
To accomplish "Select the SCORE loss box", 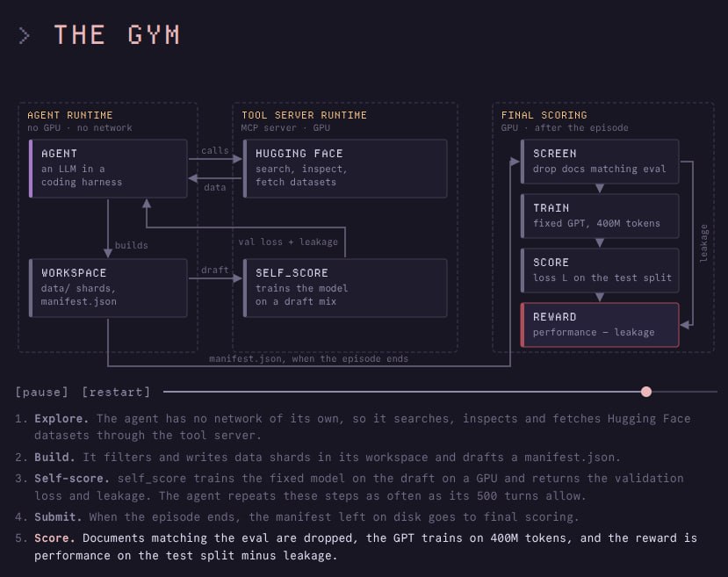I will pyautogui.click(x=600, y=270).
